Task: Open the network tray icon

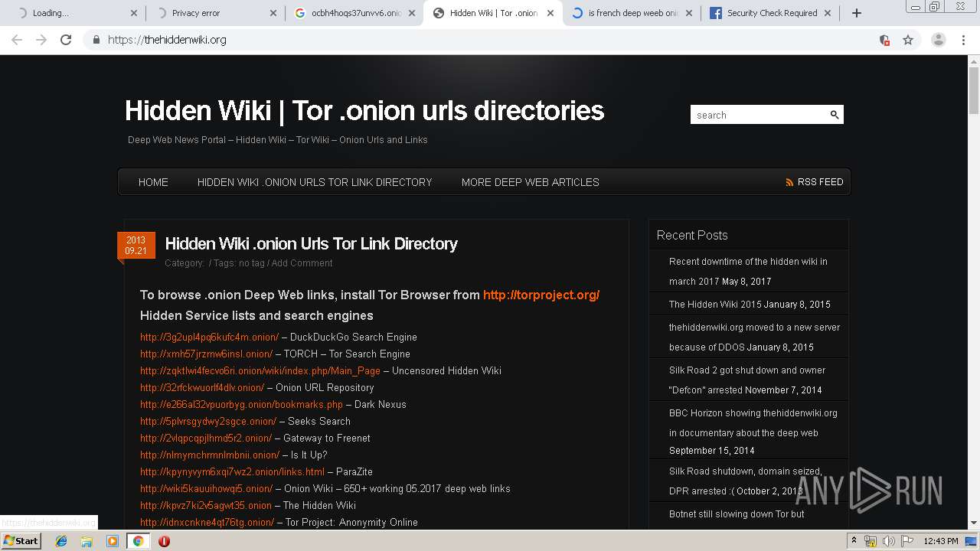Action: point(871,541)
